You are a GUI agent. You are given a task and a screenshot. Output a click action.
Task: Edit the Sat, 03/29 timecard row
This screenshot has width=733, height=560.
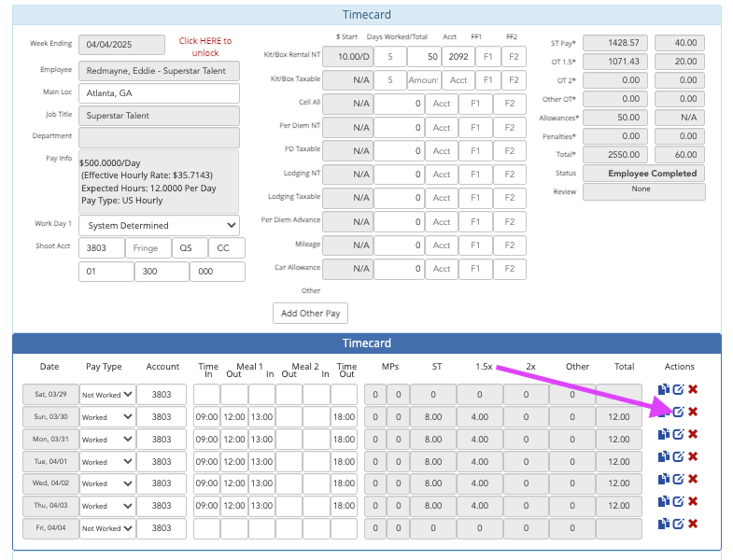point(678,389)
